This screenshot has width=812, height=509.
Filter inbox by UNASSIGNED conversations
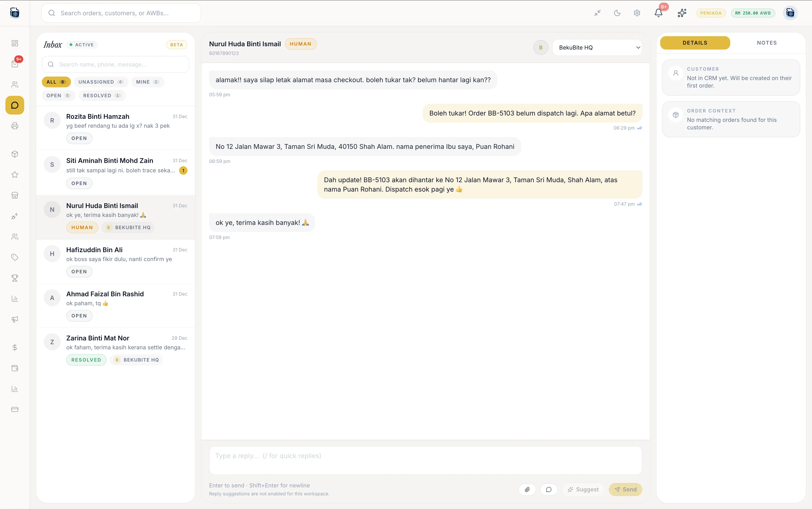click(x=101, y=82)
